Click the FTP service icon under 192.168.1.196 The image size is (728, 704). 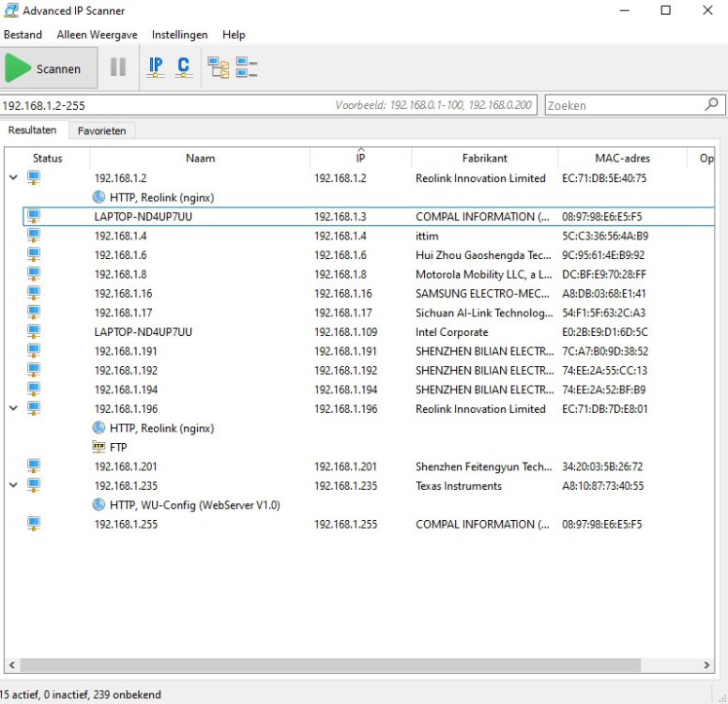tap(99, 448)
